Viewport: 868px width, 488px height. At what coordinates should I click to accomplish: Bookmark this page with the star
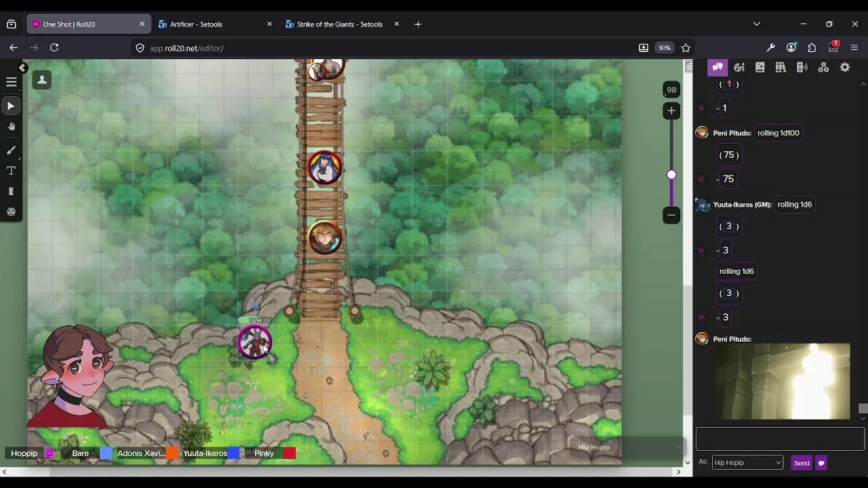click(686, 48)
